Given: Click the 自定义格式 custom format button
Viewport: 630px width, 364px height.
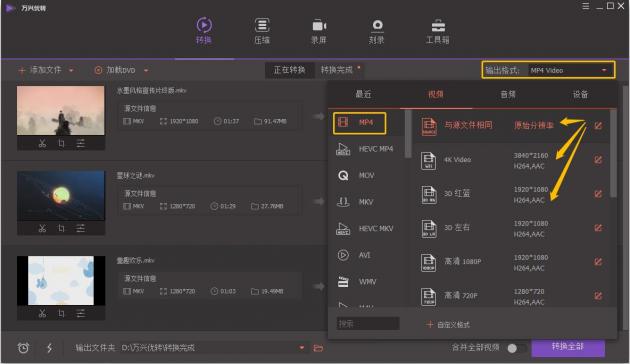Looking at the screenshot, I should point(448,325).
